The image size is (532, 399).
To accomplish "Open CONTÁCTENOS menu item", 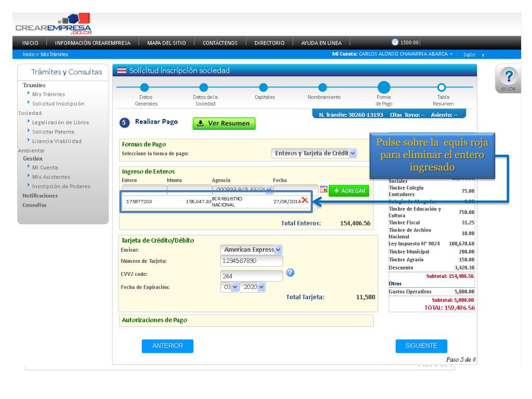I will (220, 43).
